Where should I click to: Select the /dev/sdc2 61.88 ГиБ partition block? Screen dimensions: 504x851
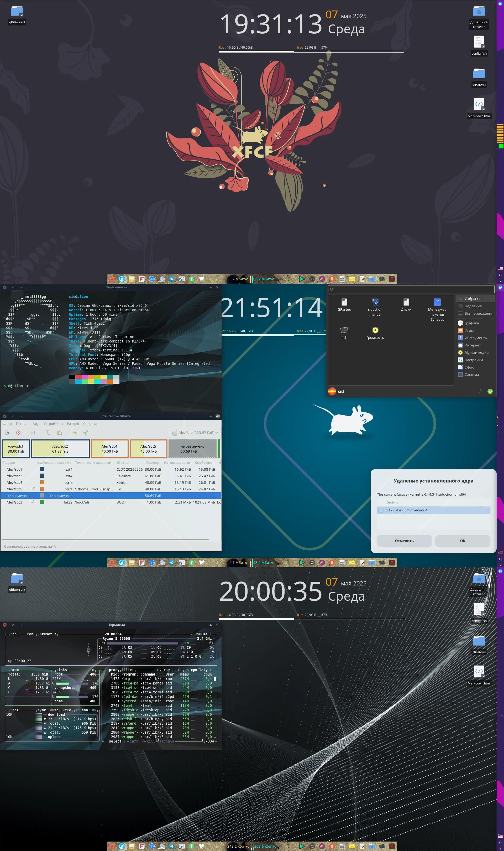pyautogui.click(x=60, y=449)
